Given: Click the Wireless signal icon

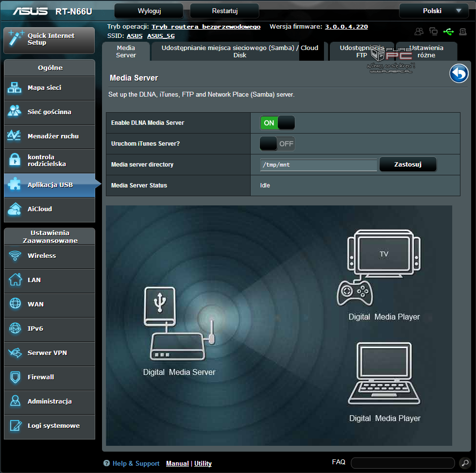Looking at the screenshot, I should pos(15,255).
